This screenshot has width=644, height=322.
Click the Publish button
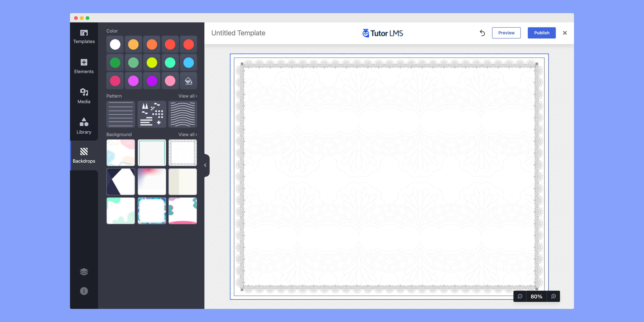coord(542,33)
